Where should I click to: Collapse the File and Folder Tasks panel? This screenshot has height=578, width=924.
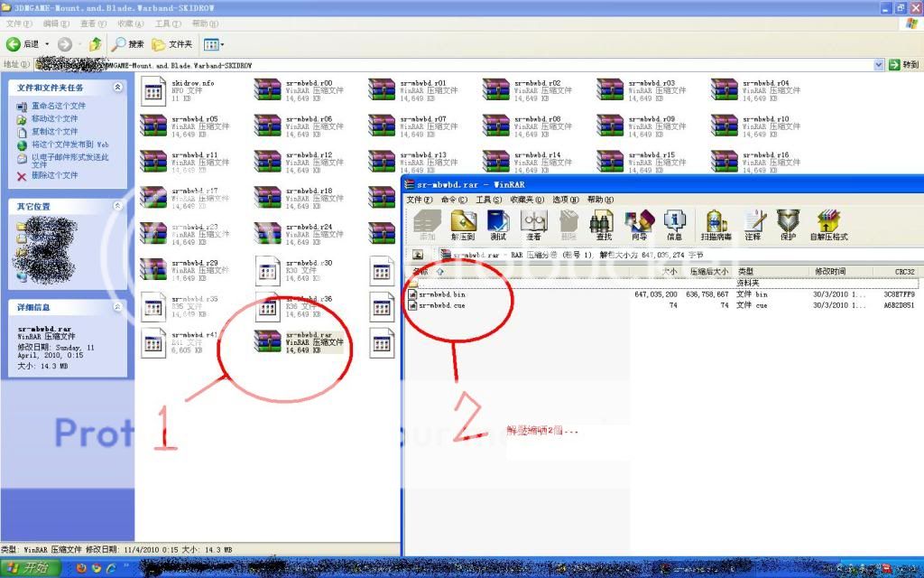coord(117,88)
